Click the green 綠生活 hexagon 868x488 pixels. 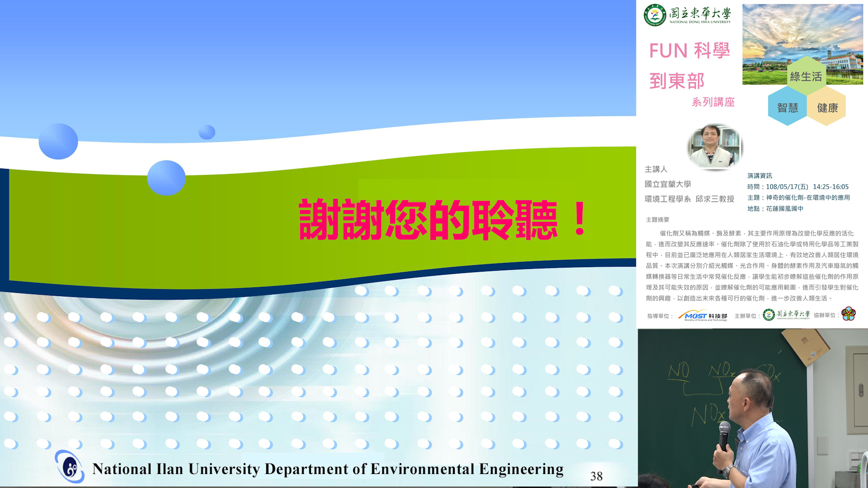[806, 76]
